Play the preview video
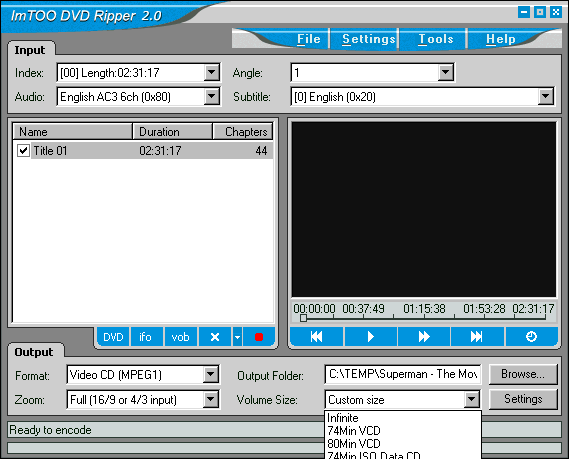 point(370,337)
